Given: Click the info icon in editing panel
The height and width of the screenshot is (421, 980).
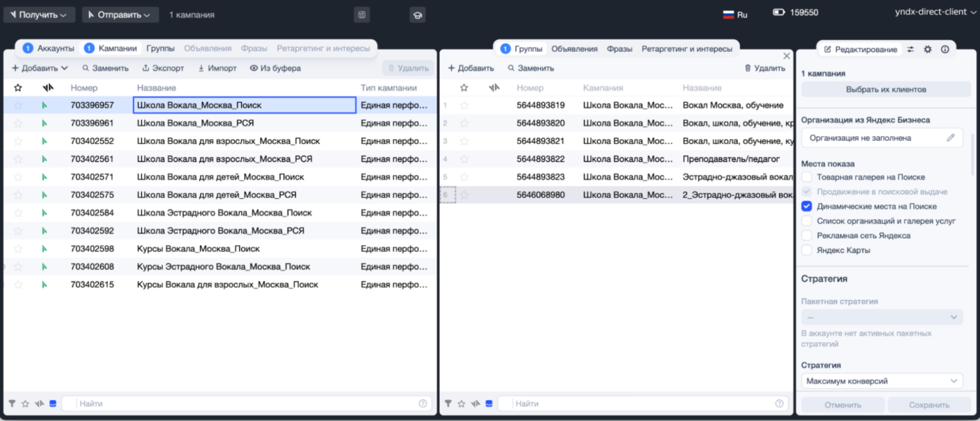Looking at the screenshot, I should [x=945, y=49].
